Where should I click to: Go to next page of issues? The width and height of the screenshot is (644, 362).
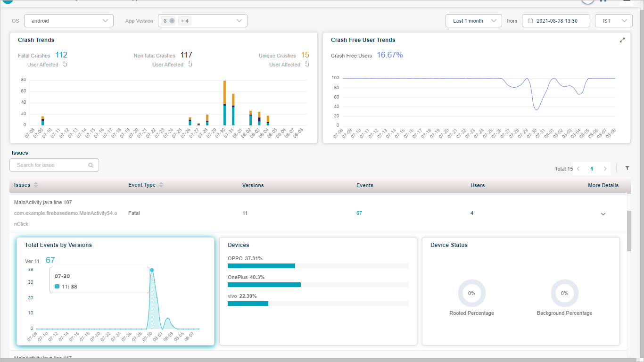[605, 169]
